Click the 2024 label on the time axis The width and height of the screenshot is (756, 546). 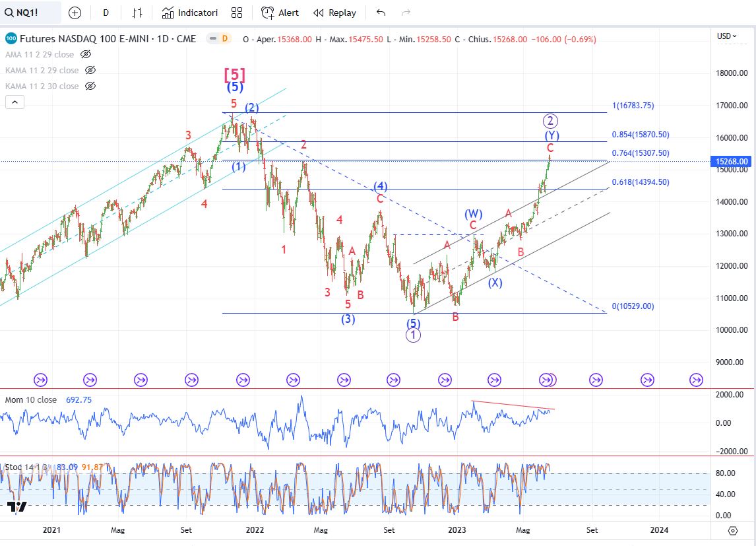[x=660, y=530]
